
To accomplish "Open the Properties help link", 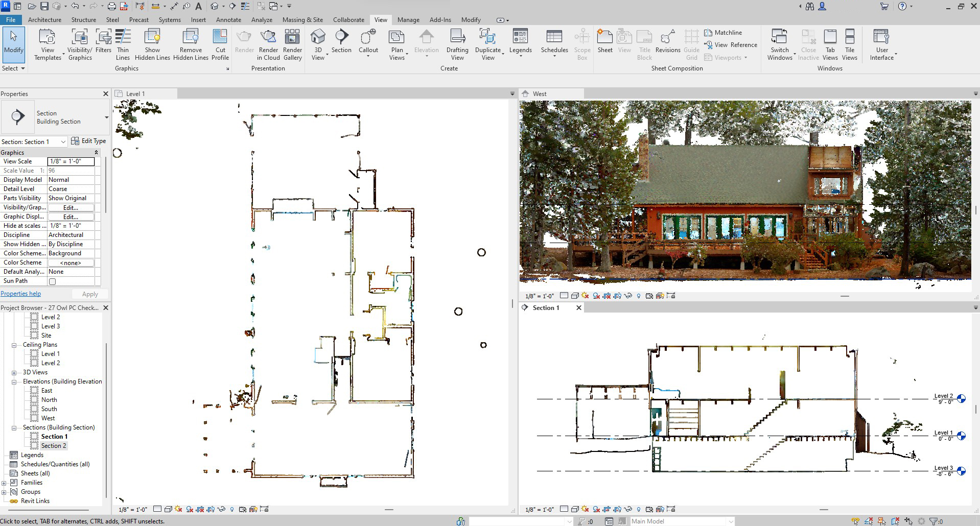I will point(21,294).
